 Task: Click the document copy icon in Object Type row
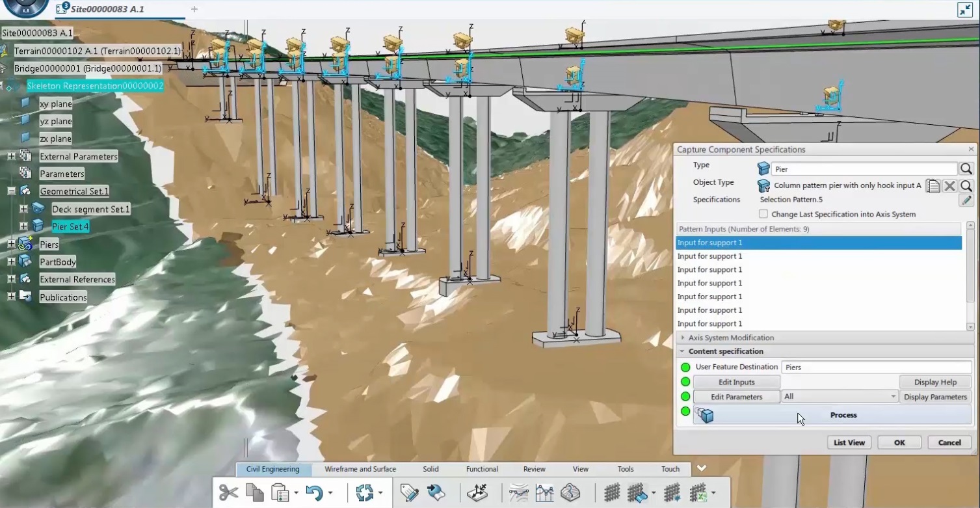coord(933,186)
